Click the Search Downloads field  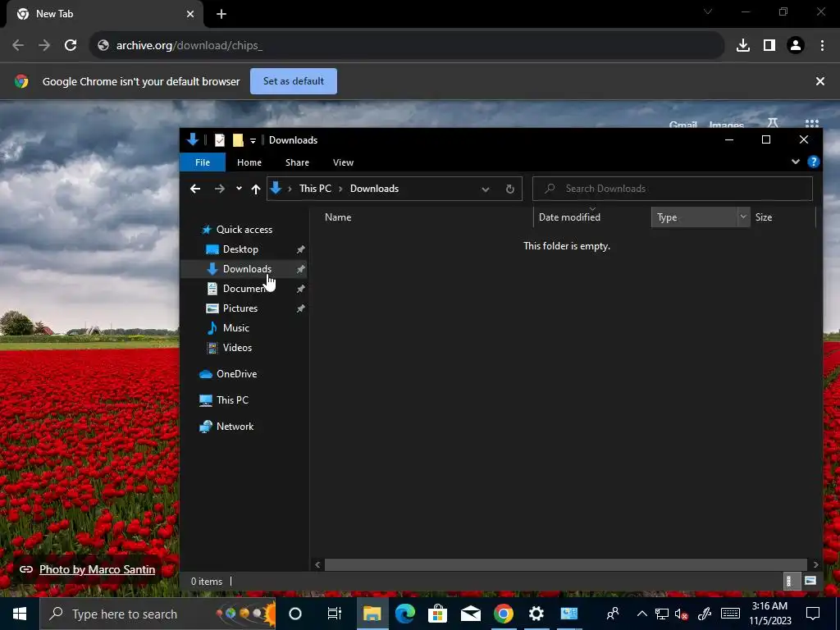click(x=673, y=189)
